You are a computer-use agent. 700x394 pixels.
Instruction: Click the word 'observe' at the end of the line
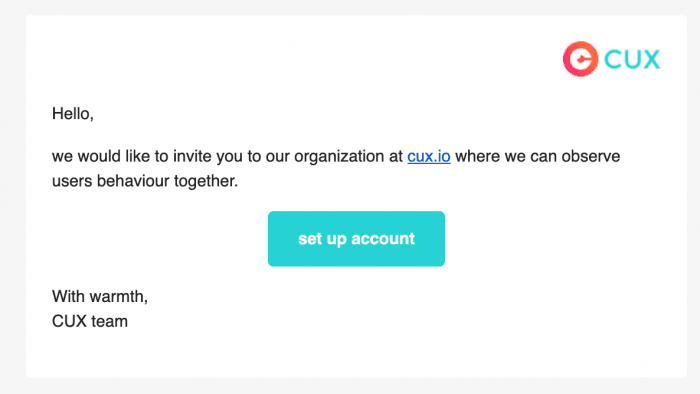[591, 157]
